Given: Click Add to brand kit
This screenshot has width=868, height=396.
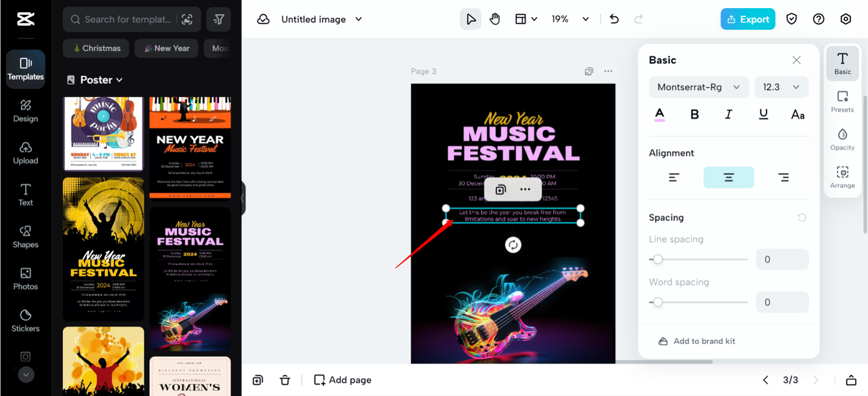Looking at the screenshot, I should click(696, 341).
